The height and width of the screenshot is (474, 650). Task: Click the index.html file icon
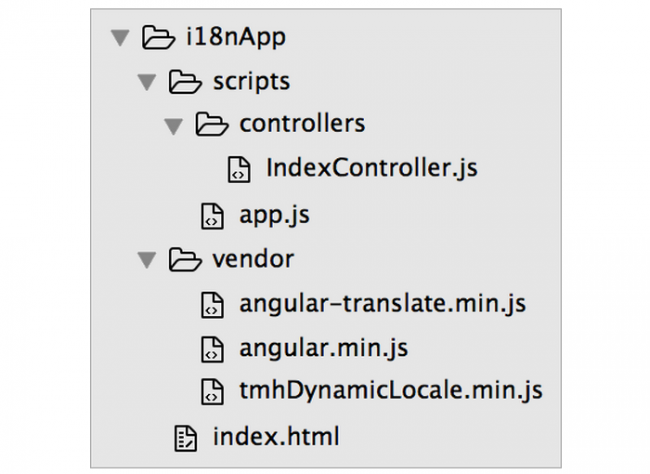click(x=185, y=438)
